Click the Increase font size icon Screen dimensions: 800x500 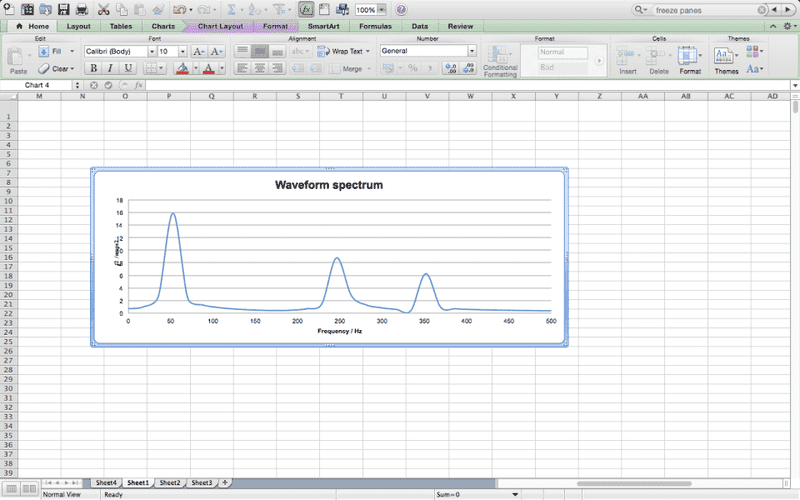click(198, 51)
